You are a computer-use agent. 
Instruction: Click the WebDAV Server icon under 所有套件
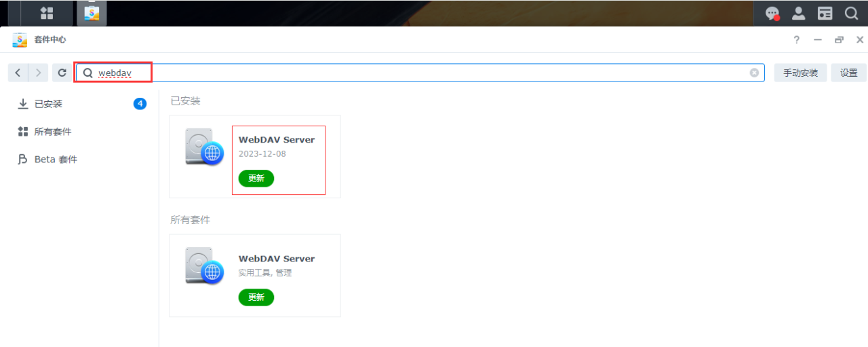(x=204, y=266)
